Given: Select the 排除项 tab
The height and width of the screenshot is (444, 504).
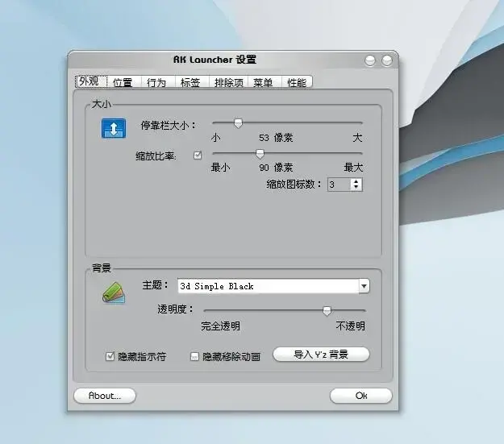Looking at the screenshot, I should click(x=229, y=82).
